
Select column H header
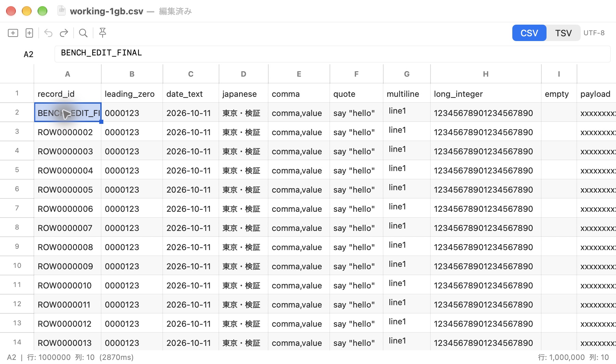486,74
